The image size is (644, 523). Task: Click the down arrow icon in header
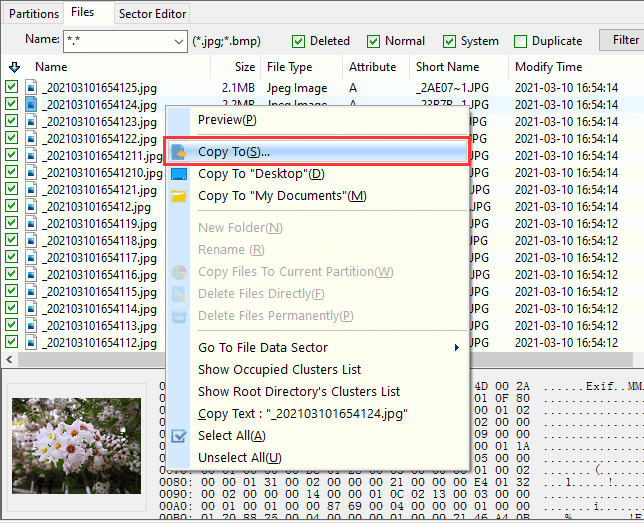coord(13,67)
